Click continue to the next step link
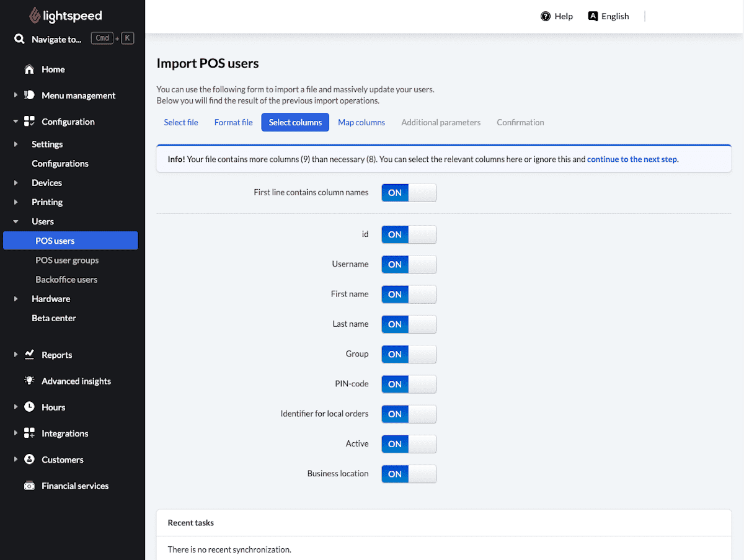This screenshot has height=560, width=744. click(x=632, y=159)
